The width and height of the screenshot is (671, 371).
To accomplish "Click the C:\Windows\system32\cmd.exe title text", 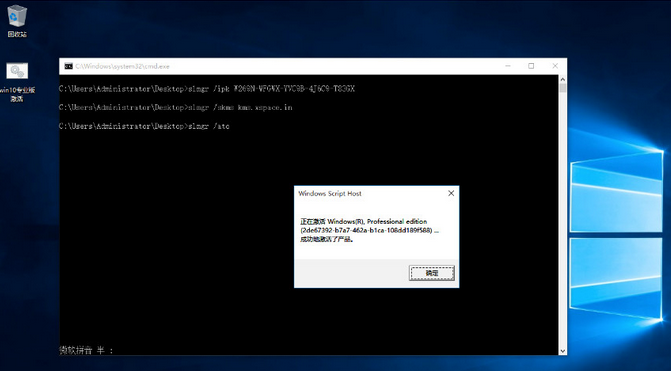I will click(122, 66).
